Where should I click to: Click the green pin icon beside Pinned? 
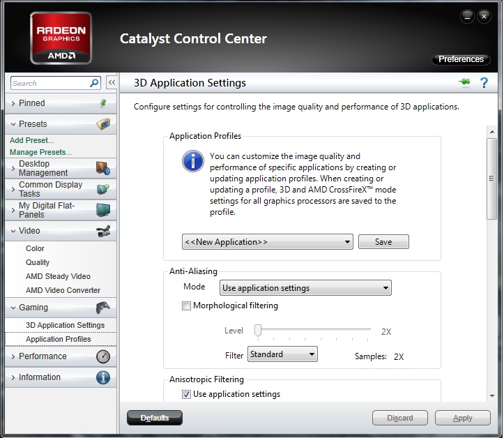103,103
